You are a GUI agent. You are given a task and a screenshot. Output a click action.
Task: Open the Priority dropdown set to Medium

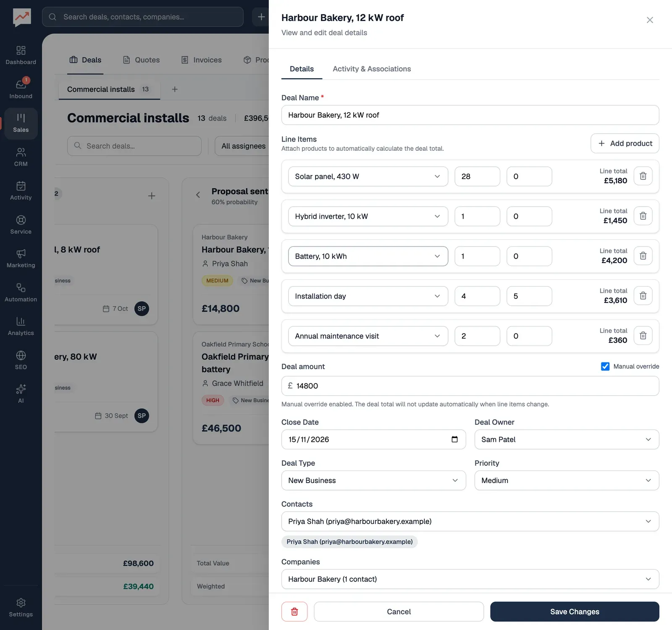point(567,480)
